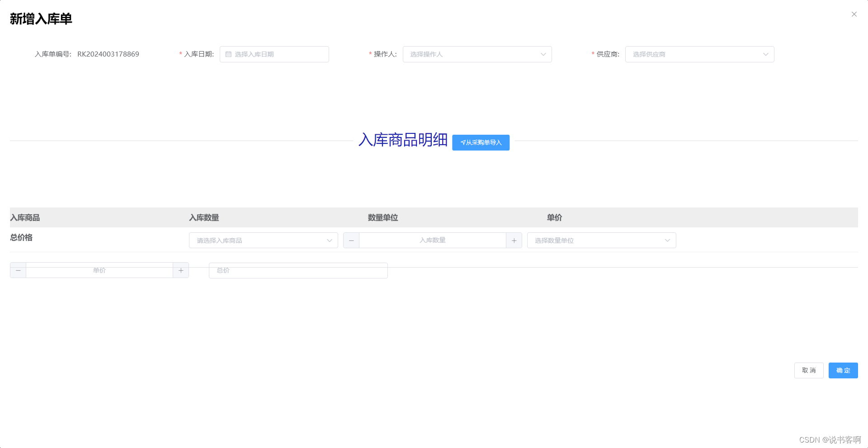Increase 入库数量 with the plus button
This screenshot has height=448, width=868.
pyautogui.click(x=514, y=241)
